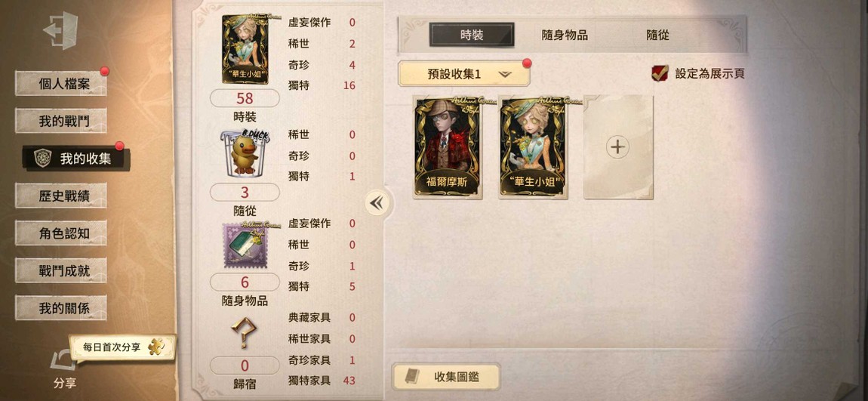
Task: Click the book icon on 收集圖鑑
Action: tap(412, 377)
